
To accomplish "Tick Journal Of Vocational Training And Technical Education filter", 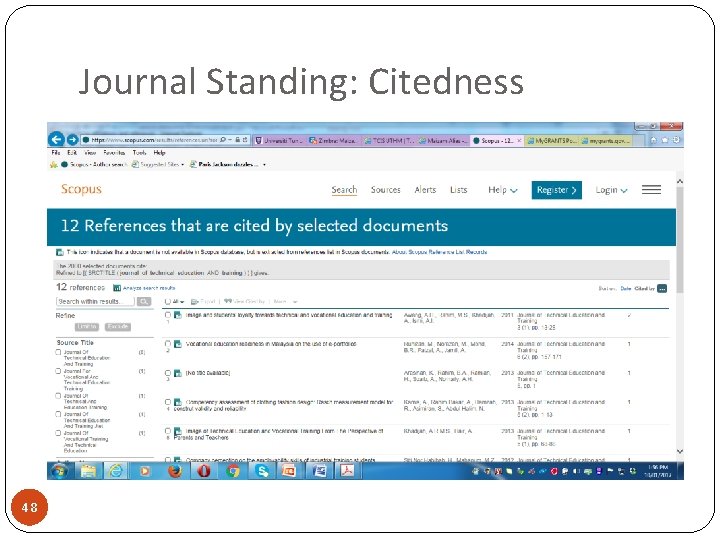I will click(58, 433).
